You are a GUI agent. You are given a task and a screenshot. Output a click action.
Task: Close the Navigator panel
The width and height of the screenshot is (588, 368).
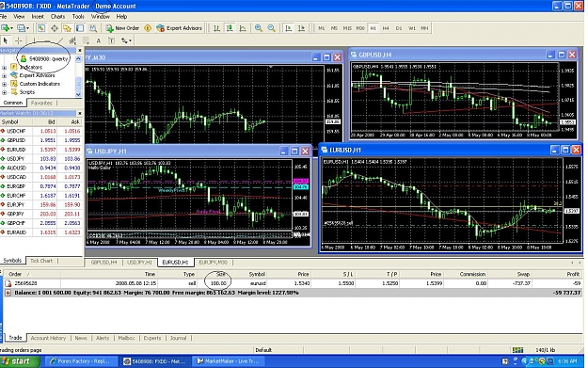click(x=80, y=50)
